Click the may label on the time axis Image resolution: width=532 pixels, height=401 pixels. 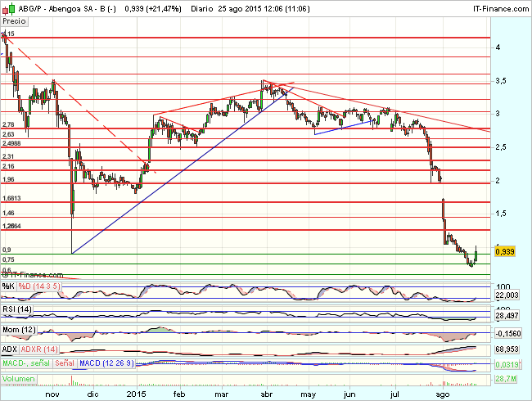click(x=308, y=394)
